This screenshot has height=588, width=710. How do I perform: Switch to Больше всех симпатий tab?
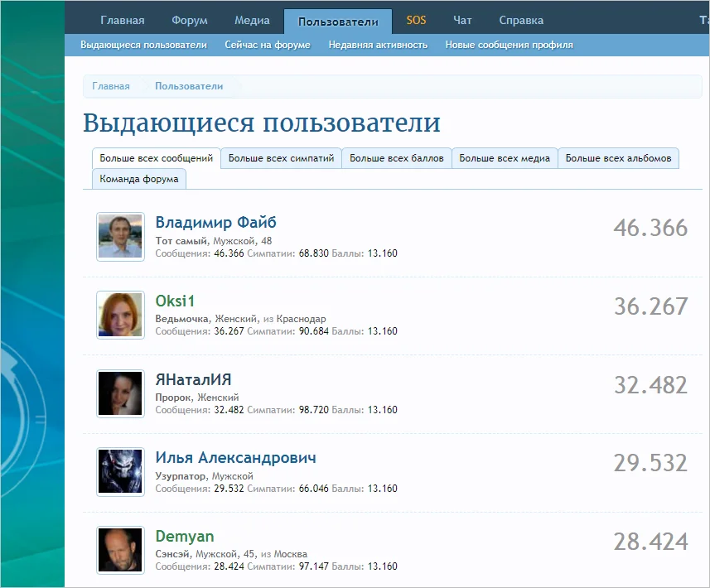pos(281,158)
